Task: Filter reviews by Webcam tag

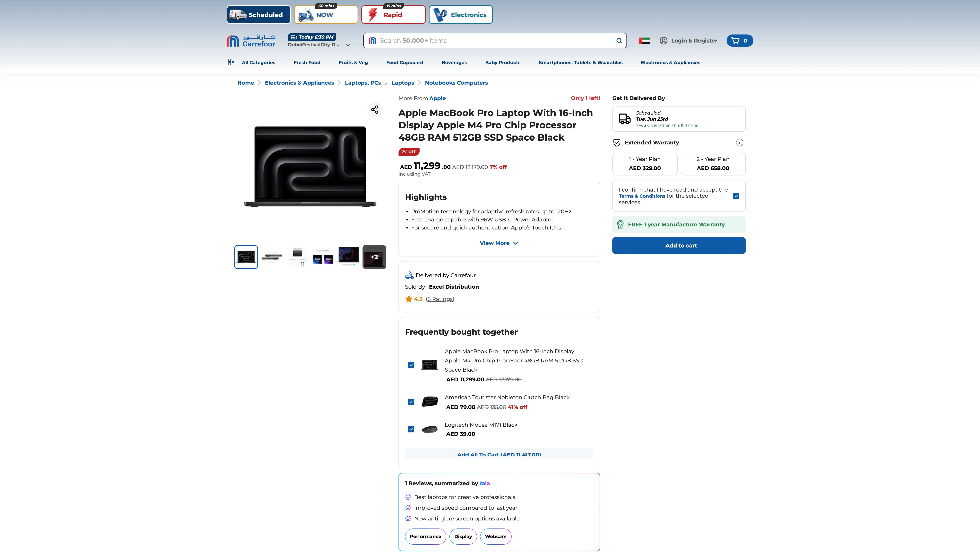Action: pos(495,537)
